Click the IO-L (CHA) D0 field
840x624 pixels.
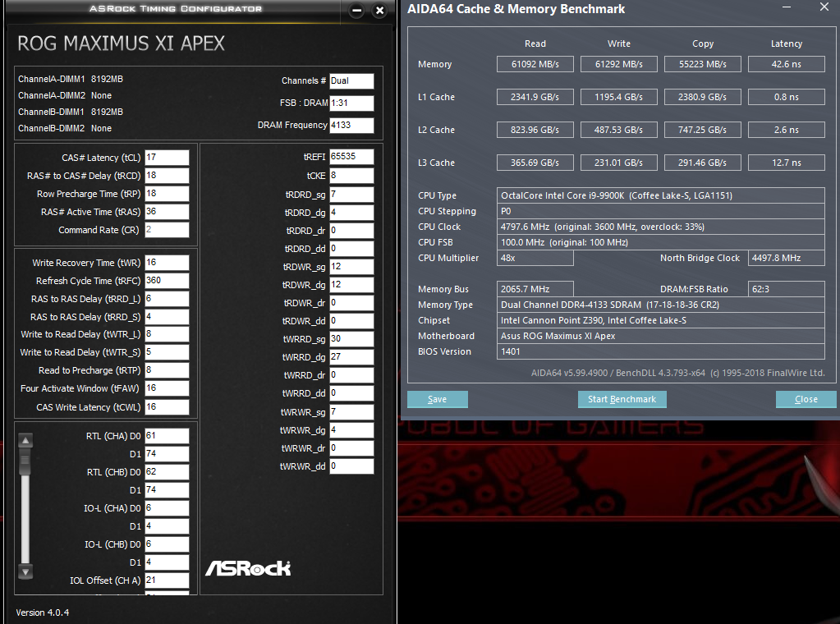click(x=167, y=508)
